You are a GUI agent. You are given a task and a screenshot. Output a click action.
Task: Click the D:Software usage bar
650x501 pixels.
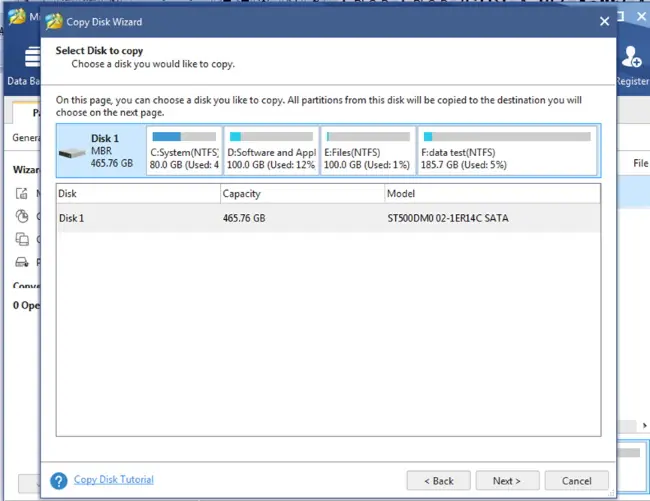point(271,136)
